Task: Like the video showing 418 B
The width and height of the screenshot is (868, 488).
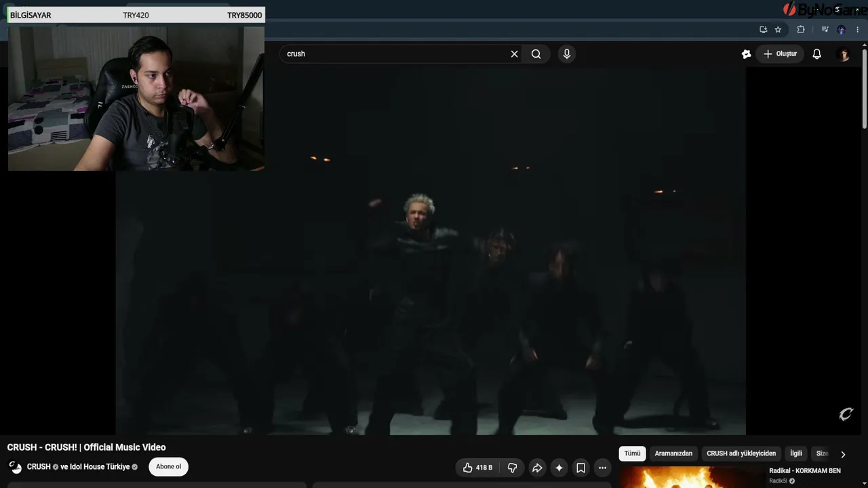Action: coord(478,468)
